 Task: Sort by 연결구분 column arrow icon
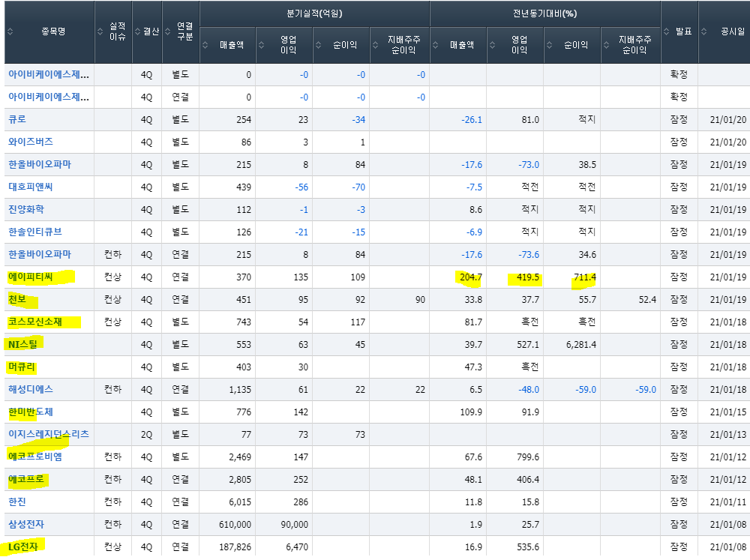[167, 31]
